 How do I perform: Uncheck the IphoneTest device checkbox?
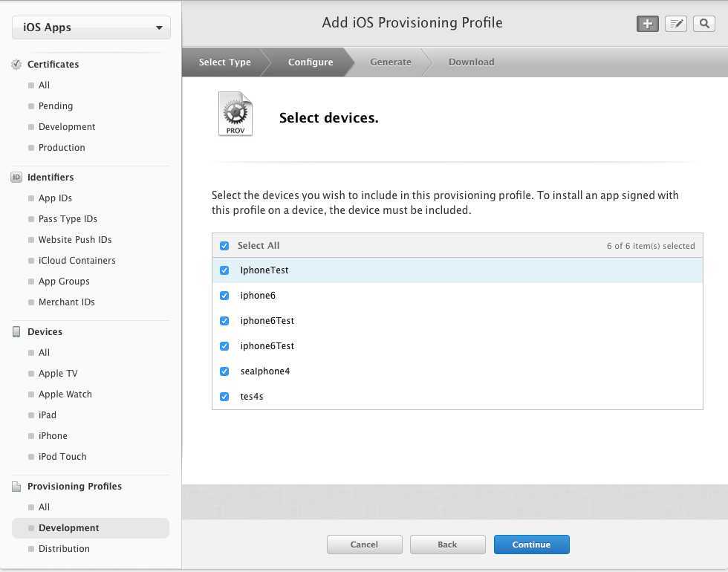coord(224,270)
